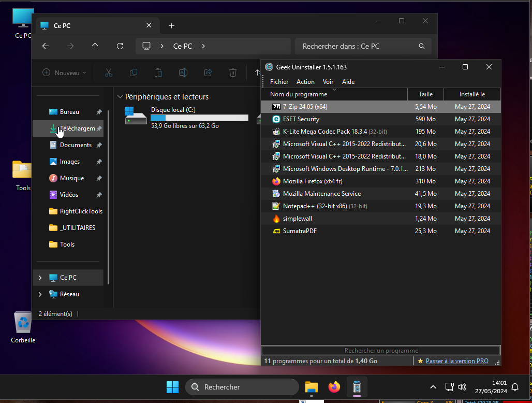This screenshot has height=403, width=532.
Task: Expand the Ce PC tree node
Action: coord(40,278)
